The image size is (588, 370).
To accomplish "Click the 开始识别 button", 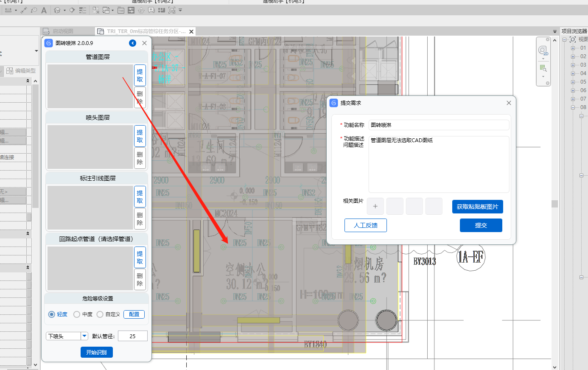I will 97,352.
